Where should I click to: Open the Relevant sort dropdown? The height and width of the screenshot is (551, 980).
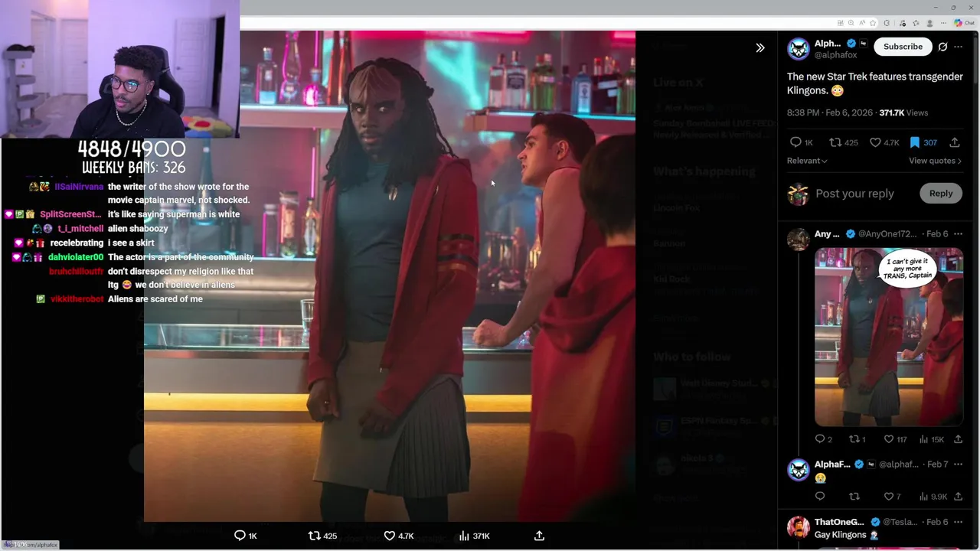[807, 161]
